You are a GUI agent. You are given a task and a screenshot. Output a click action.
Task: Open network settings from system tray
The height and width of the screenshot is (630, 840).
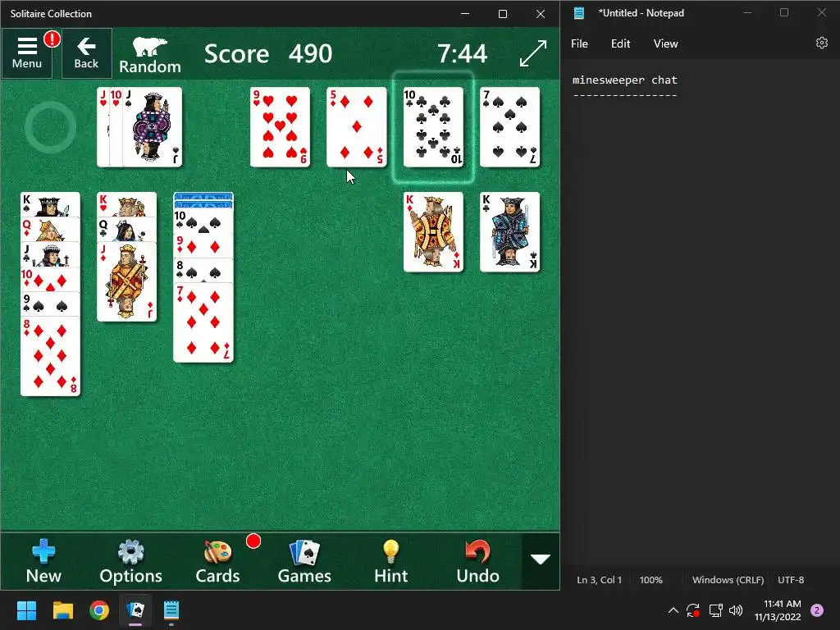tap(715, 610)
